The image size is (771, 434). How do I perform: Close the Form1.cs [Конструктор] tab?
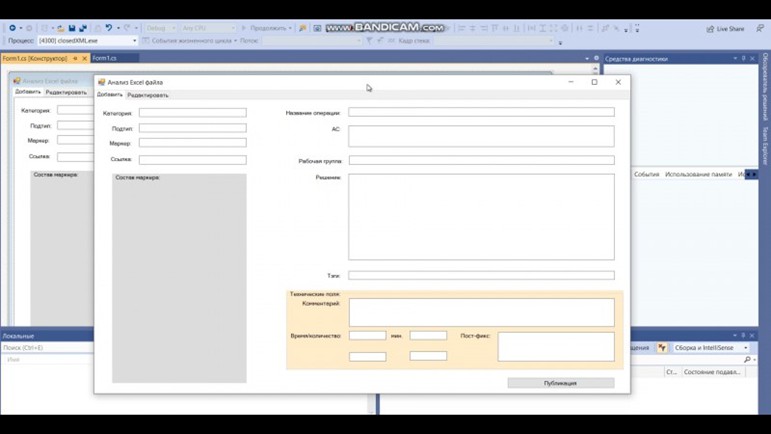84,58
